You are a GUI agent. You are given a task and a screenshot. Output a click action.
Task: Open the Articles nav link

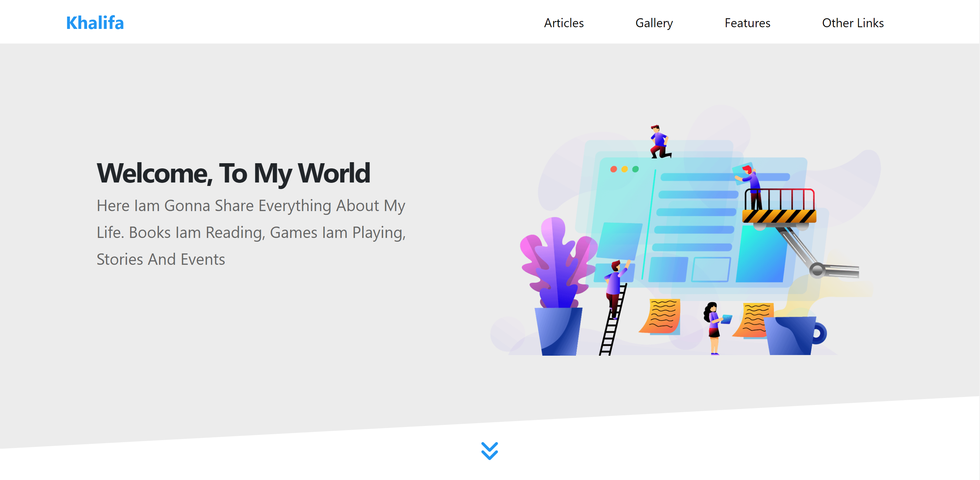(x=563, y=23)
